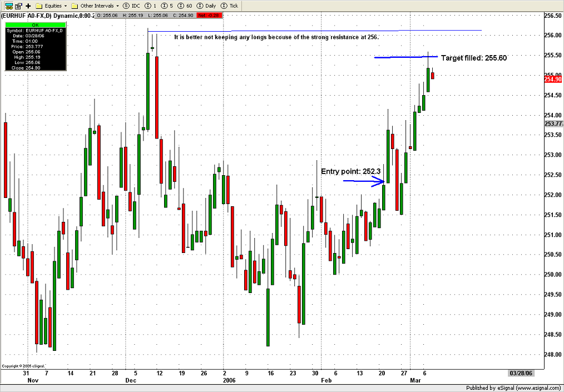
Task: Expand the Equities dropdown arrow
Action: click(x=66, y=6)
